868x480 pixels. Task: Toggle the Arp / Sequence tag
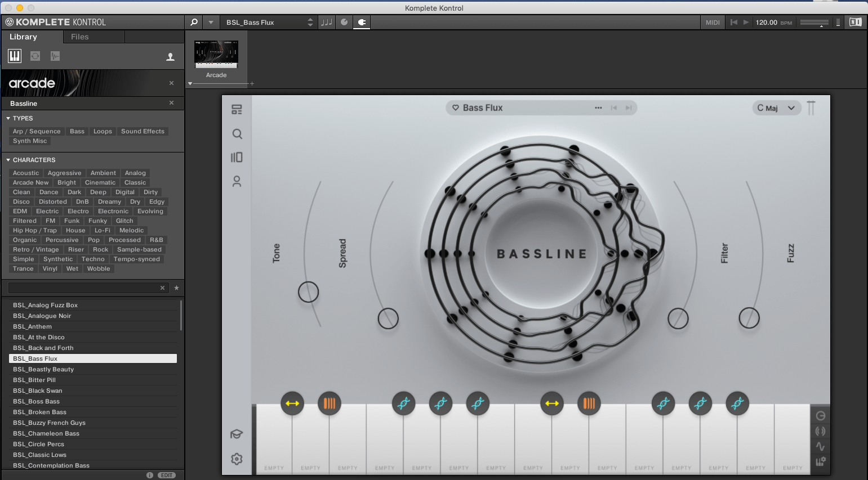[37, 131]
